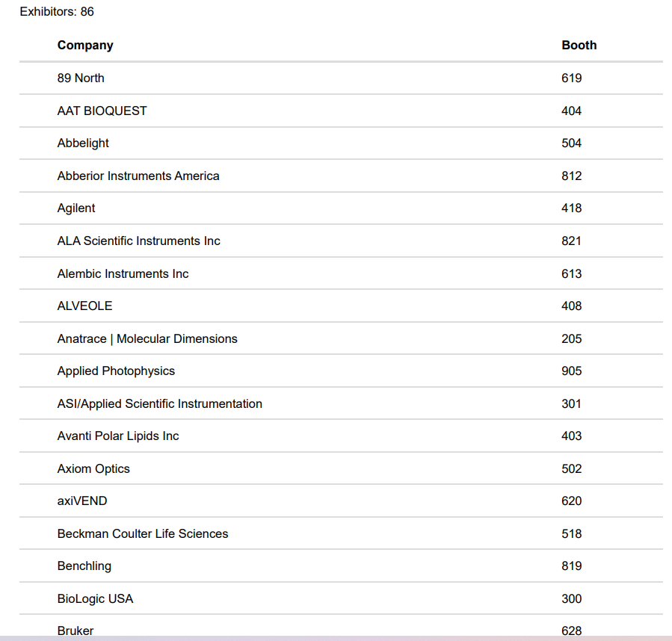Open the BioLogic USA listing
The image size is (672, 641).
pos(95,599)
